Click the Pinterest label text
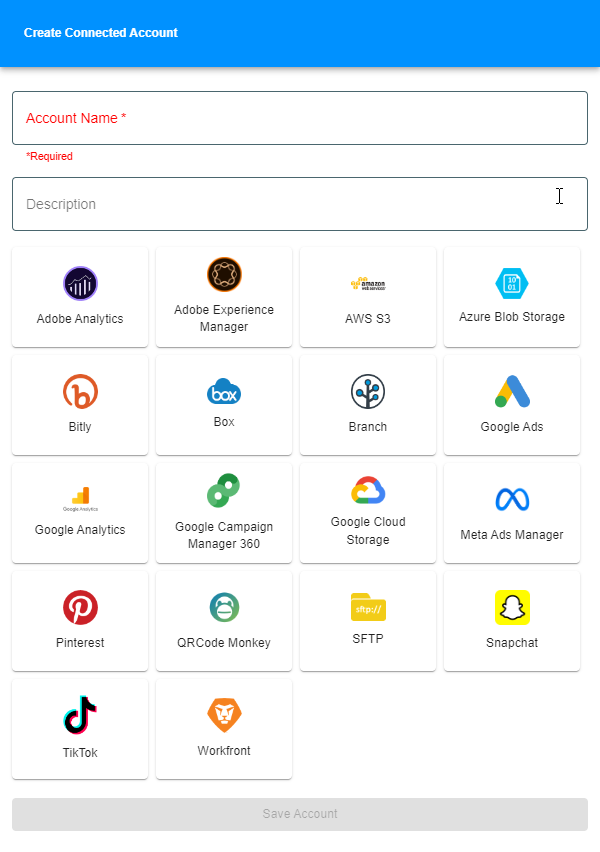This screenshot has width=600, height=852. click(x=80, y=643)
